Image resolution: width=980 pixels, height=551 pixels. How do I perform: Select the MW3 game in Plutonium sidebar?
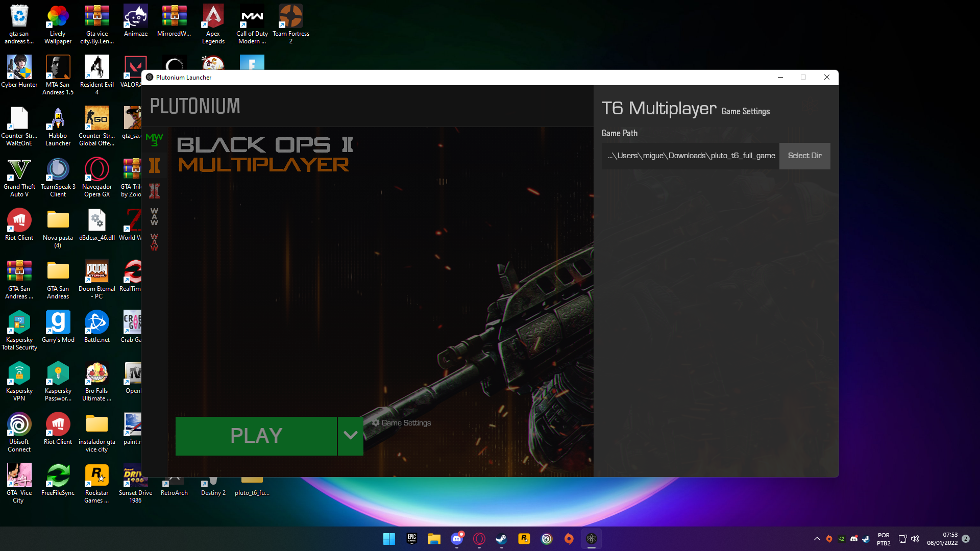click(154, 139)
